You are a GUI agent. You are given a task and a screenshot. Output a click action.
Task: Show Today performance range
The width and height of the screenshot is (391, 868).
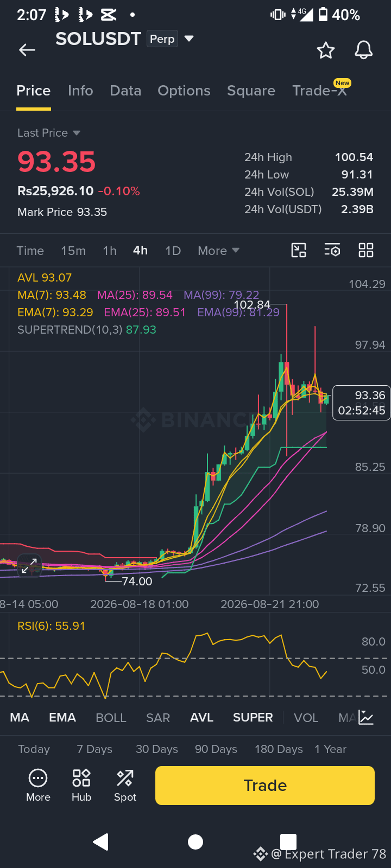pos(34,749)
